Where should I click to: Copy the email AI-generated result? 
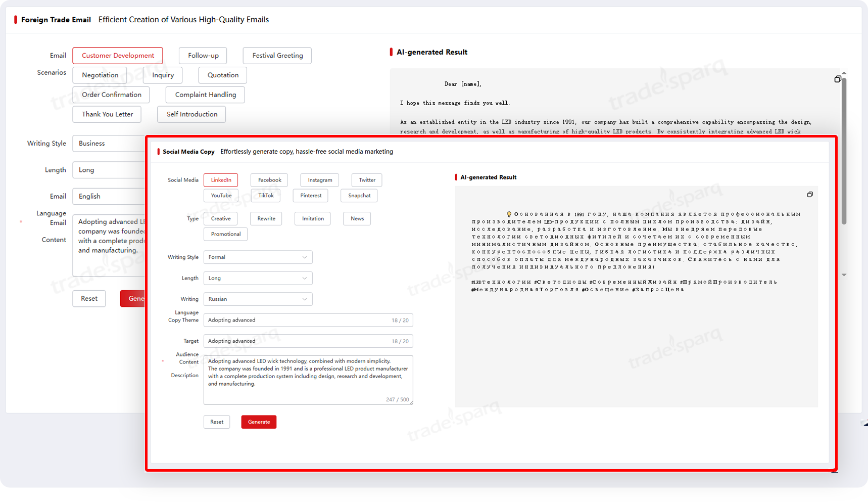(x=837, y=79)
